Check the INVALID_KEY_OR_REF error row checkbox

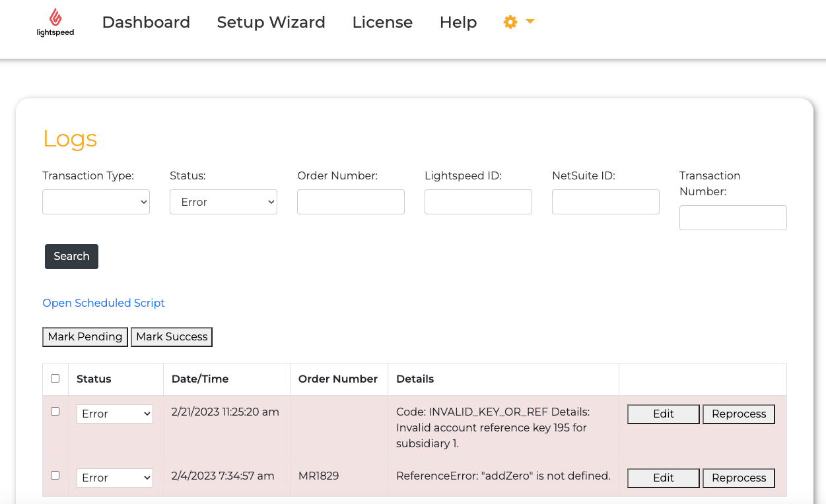tap(55, 411)
